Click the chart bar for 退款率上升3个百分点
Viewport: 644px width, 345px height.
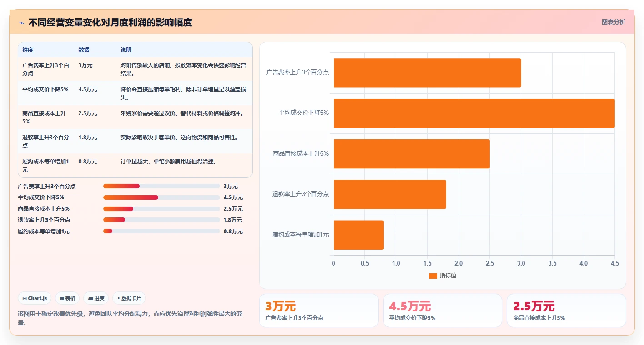click(x=390, y=194)
